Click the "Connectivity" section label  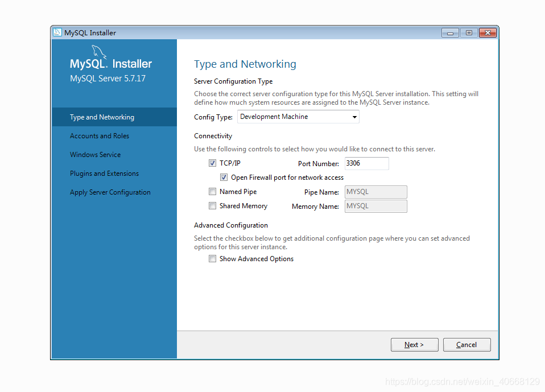[213, 136]
